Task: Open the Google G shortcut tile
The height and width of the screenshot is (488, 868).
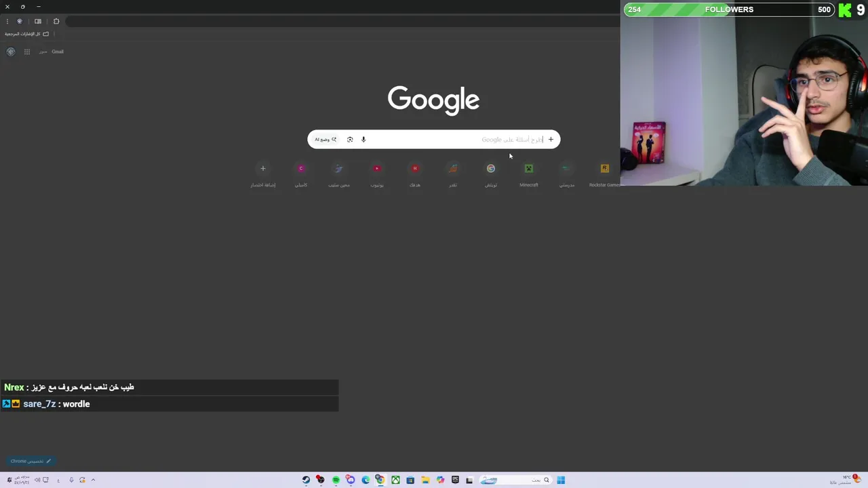Action: coord(491,174)
